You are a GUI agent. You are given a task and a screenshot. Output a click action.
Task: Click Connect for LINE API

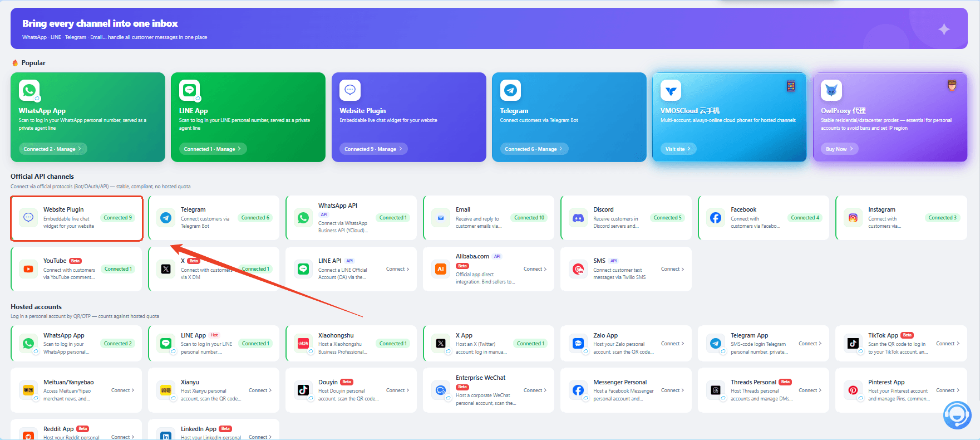click(398, 269)
